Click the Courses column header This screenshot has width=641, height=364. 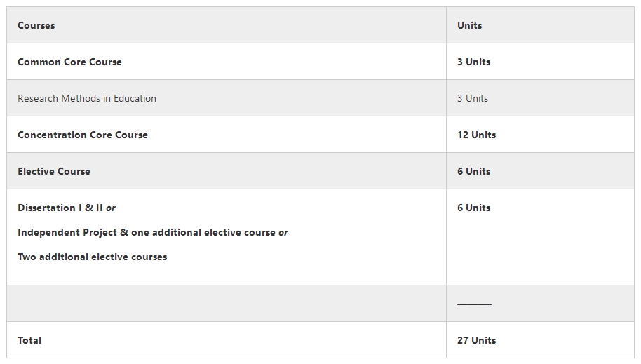point(36,25)
